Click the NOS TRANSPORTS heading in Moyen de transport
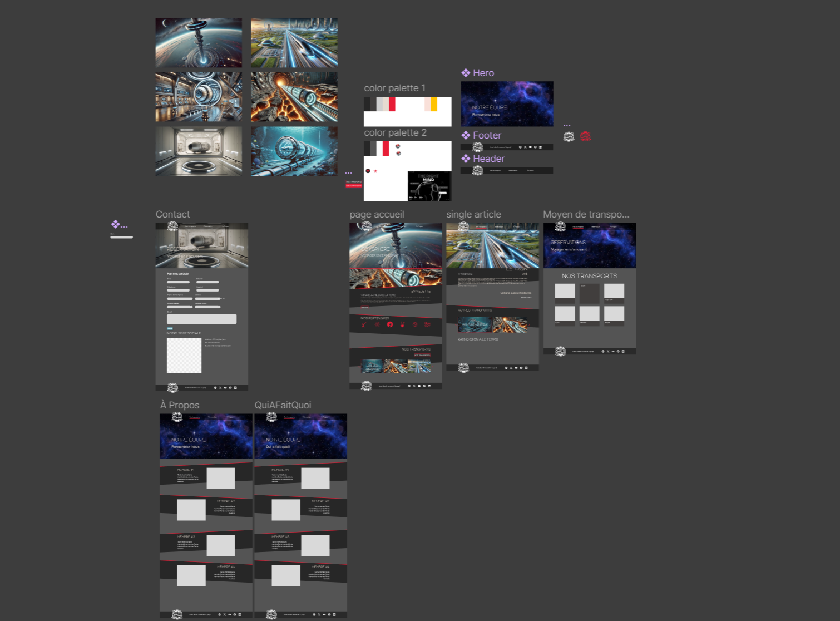Screen dimensions: 840x621 pyautogui.click(x=589, y=276)
